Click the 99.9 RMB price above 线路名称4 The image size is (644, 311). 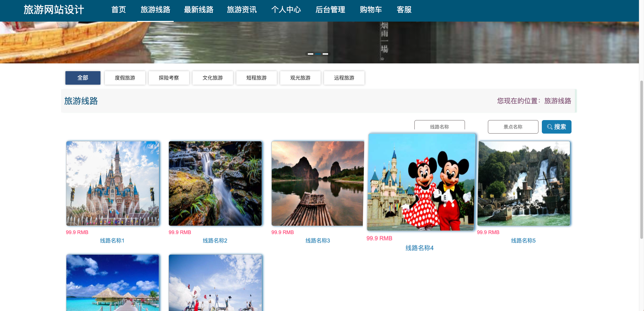[379, 238]
